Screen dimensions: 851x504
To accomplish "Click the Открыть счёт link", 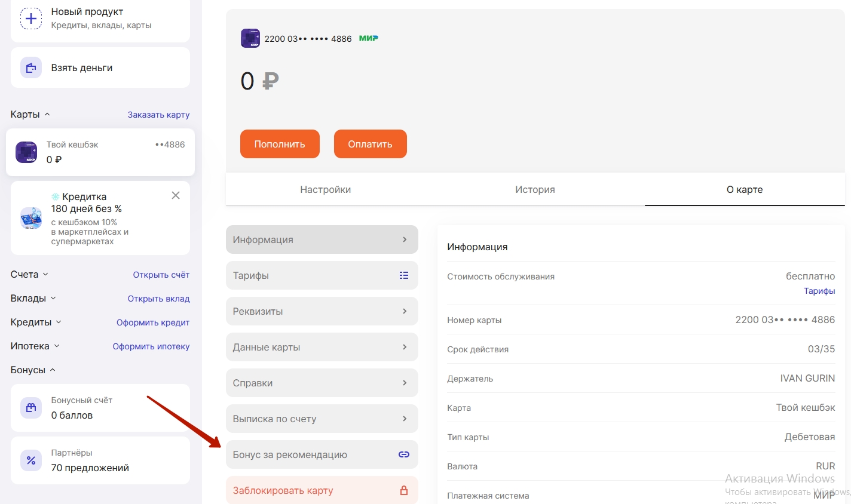I will 161,275.
